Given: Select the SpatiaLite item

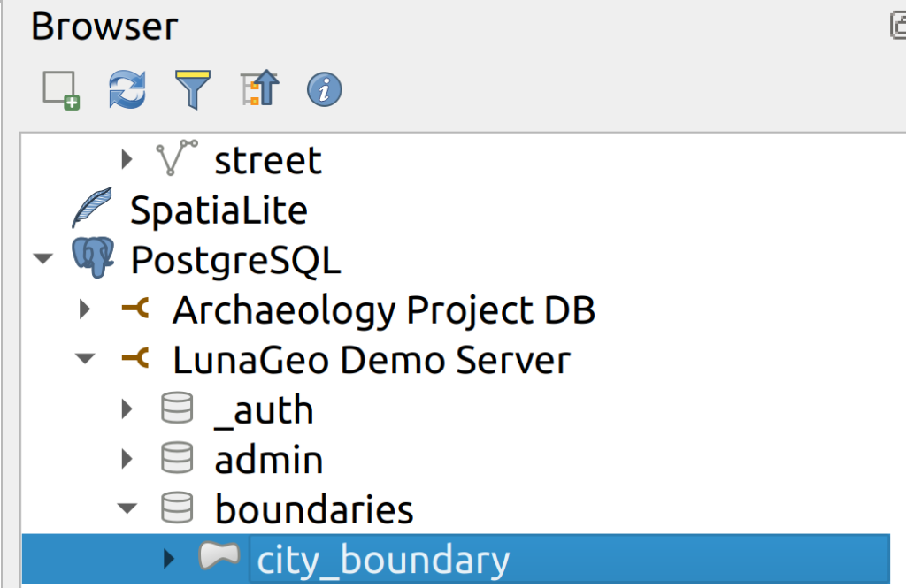Looking at the screenshot, I should click(219, 210).
